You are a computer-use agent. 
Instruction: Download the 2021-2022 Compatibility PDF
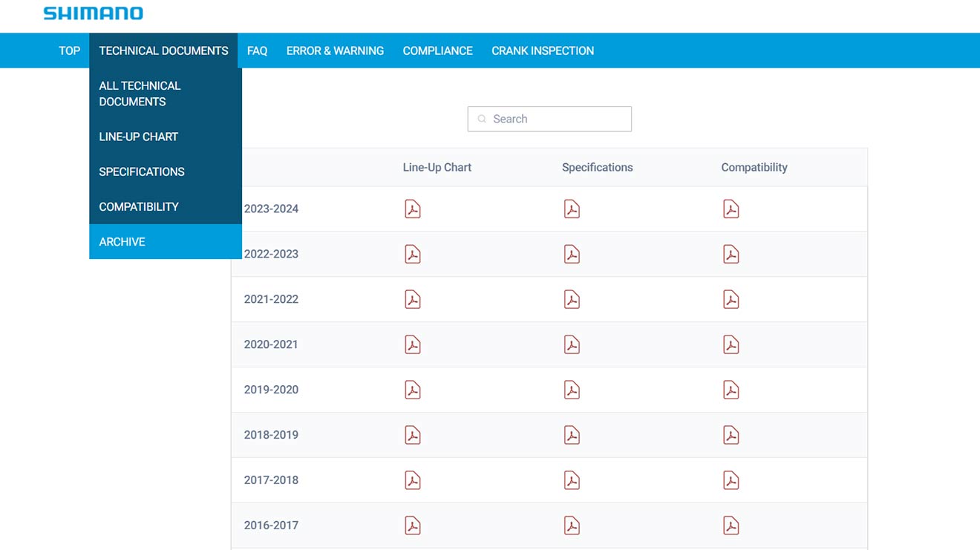(x=731, y=300)
